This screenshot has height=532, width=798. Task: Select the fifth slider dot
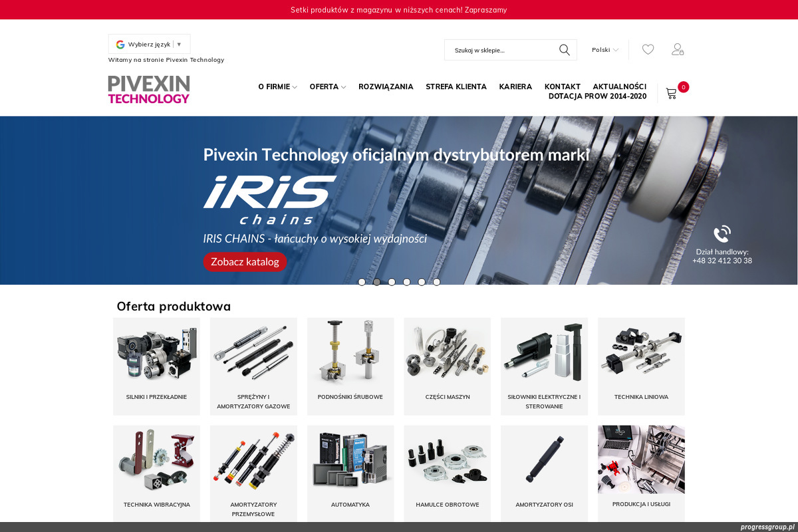point(422,282)
